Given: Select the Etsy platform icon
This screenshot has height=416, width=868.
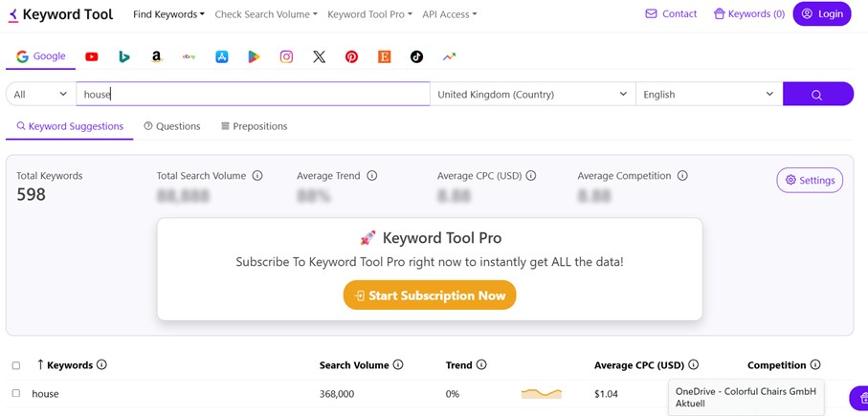Looking at the screenshot, I should (x=384, y=57).
